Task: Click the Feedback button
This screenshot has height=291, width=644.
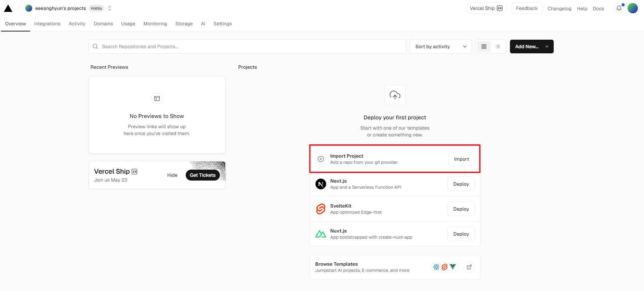Action: 527,8
